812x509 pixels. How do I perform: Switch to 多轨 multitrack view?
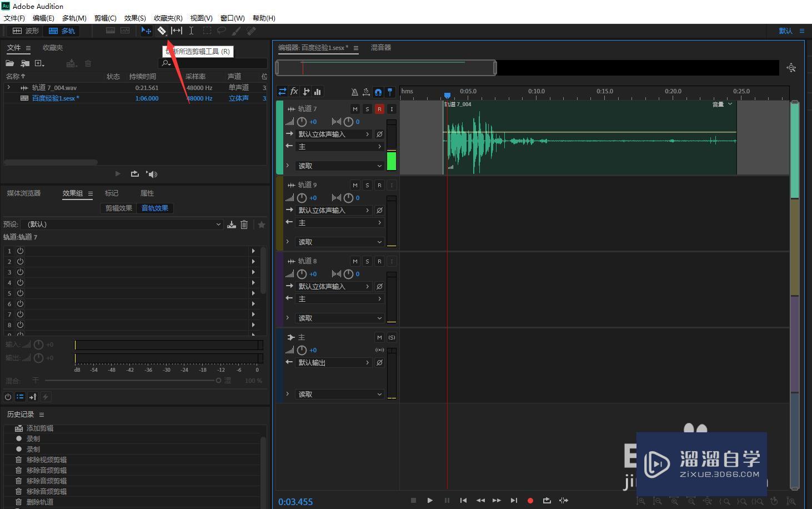(x=62, y=31)
